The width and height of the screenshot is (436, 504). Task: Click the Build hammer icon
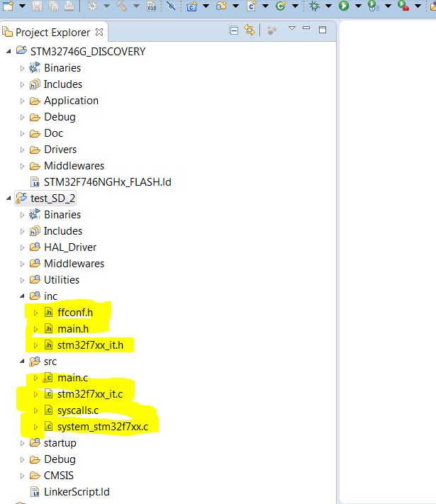[x=121, y=6]
